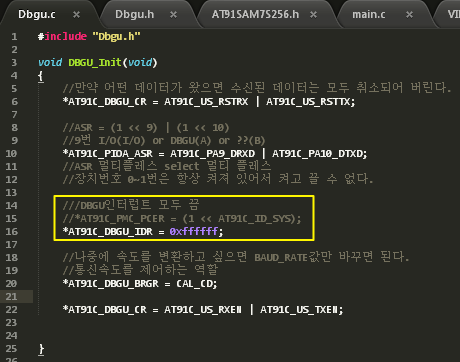Viewport: 460px width, 362px height.
Task: Click *AT91C_DBGU_CR on line 22
Action: (105, 309)
